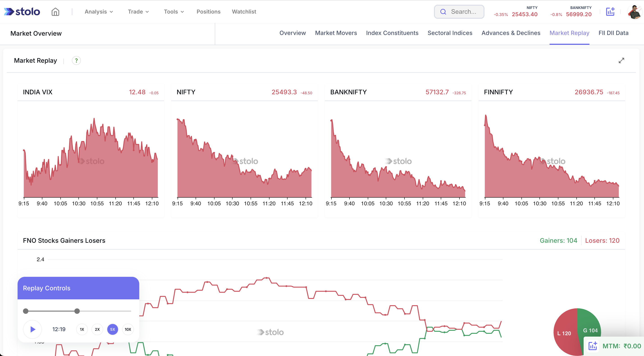This screenshot has width=644, height=356.
Task: Open the Watchlist page
Action: tap(244, 12)
